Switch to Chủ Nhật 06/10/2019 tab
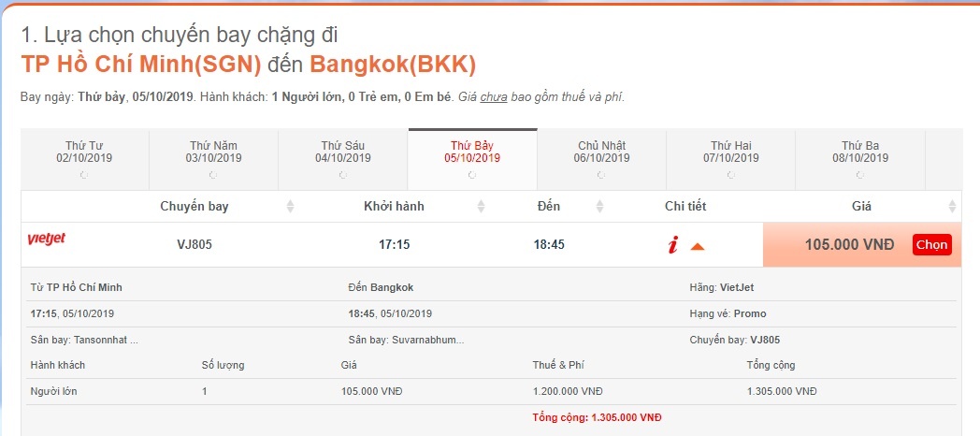The width and height of the screenshot is (980, 436). [x=601, y=153]
